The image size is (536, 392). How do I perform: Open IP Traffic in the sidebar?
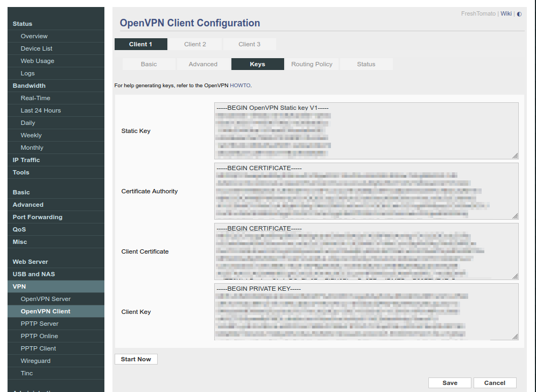point(56,160)
